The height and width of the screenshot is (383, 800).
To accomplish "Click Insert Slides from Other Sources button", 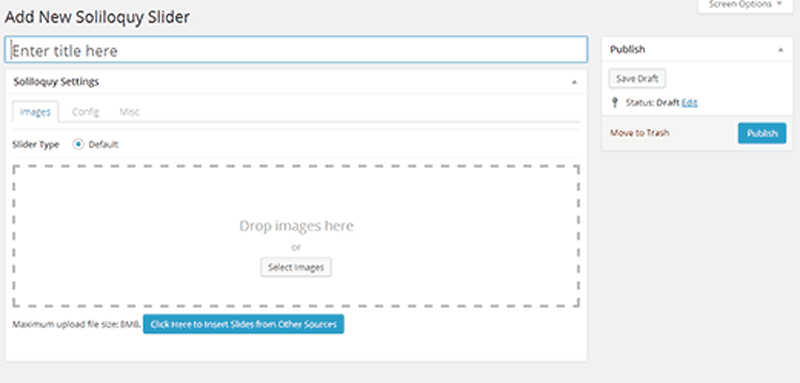I will (243, 324).
